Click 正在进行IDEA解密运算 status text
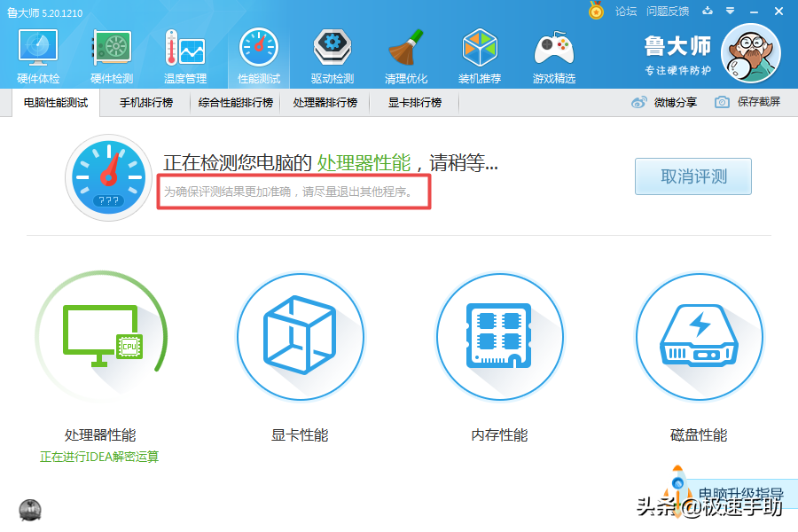The image size is (798, 532). click(99, 457)
